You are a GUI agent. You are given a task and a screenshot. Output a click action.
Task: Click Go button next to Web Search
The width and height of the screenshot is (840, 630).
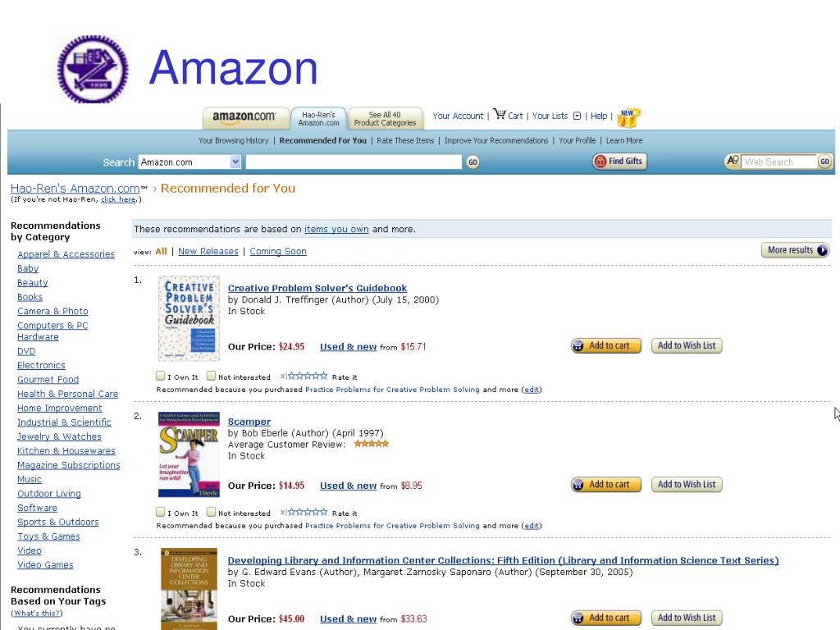coord(824,162)
